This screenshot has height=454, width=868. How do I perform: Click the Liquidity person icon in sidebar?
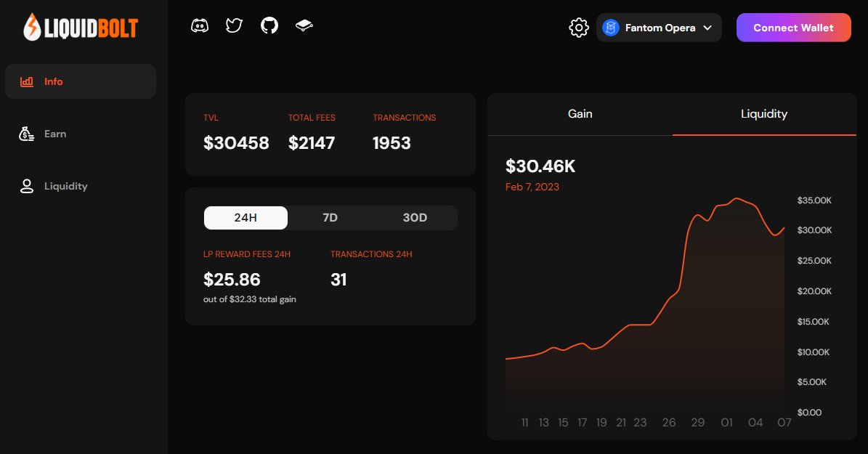27,186
